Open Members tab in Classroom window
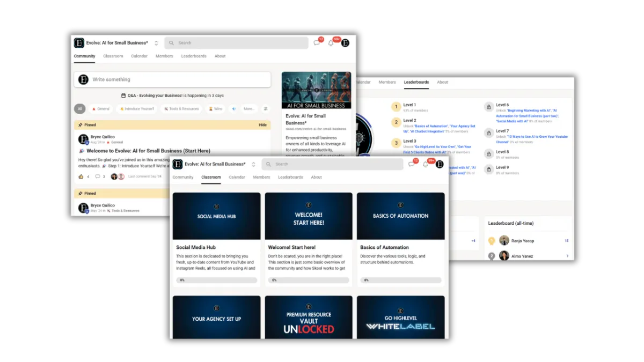Image resolution: width=644 pixels, height=362 pixels. pos(261,178)
